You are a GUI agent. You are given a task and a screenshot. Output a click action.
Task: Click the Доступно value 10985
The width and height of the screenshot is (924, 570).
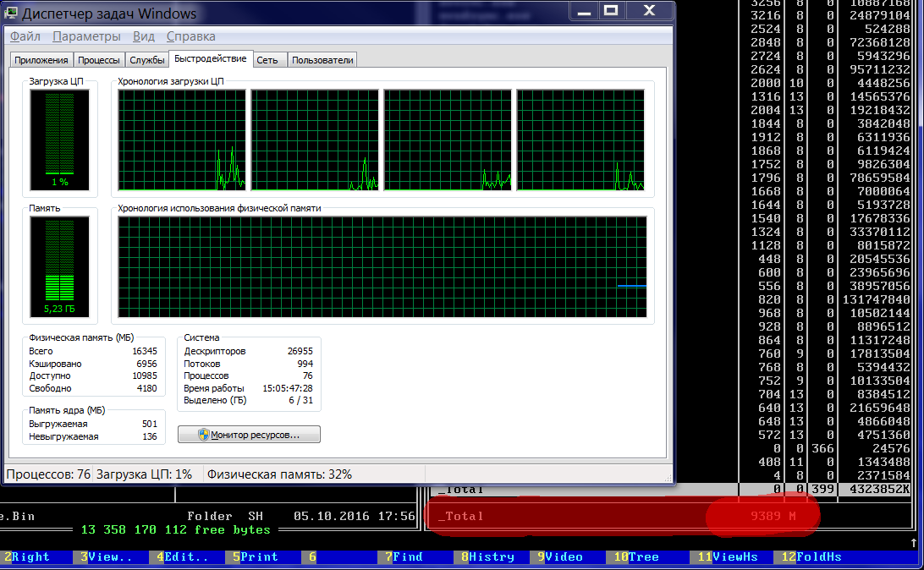(x=145, y=375)
